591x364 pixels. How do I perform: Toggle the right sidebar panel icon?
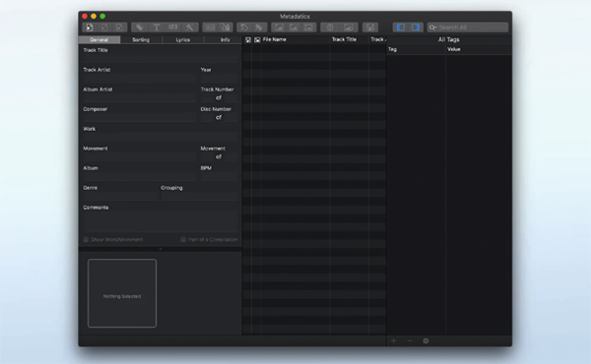[416, 28]
